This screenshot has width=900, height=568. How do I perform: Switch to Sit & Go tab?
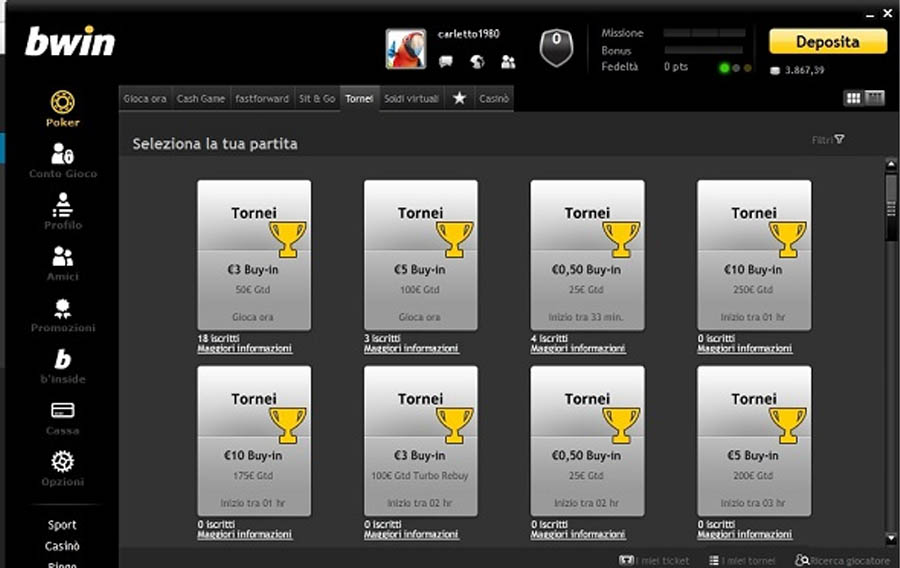click(317, 99)
